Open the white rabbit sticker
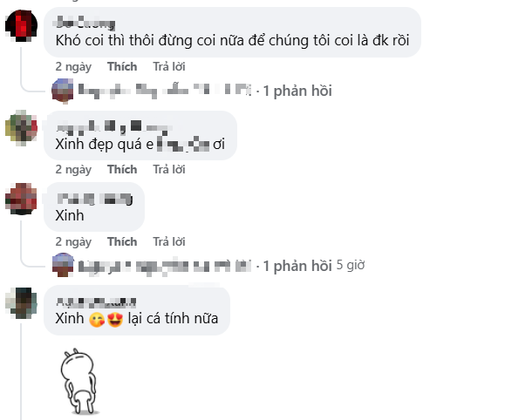 [79, 381]
